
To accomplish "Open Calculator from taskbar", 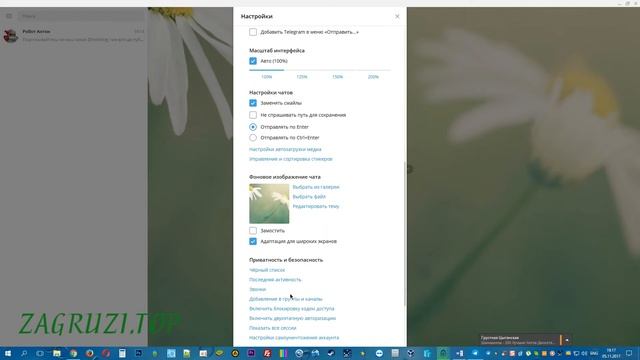I will (x=122, y=353).
